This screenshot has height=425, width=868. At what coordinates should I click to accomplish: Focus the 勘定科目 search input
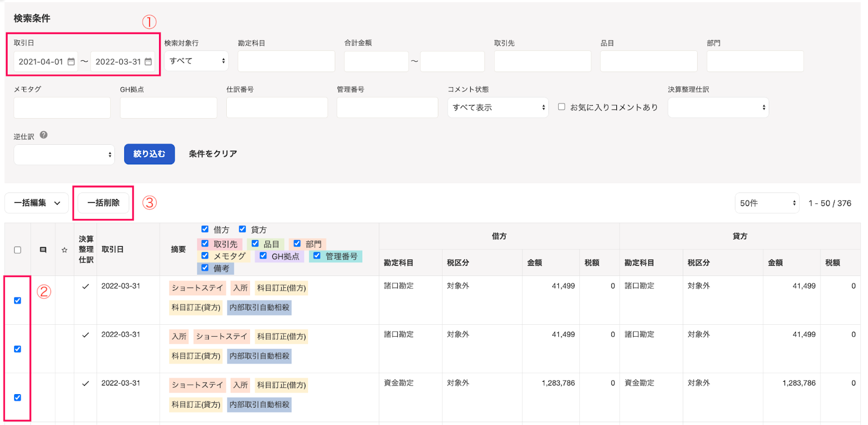pos(286,61)
